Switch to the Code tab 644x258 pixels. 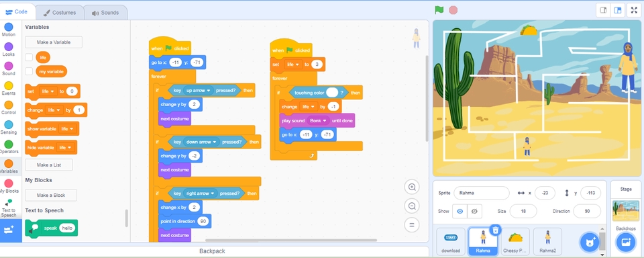click(x=17, y=11)
